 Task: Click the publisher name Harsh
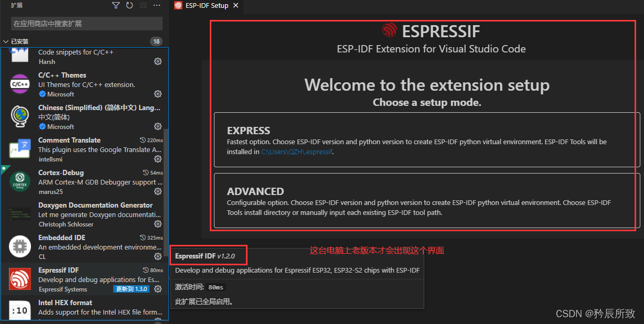(x=47, y=62)
